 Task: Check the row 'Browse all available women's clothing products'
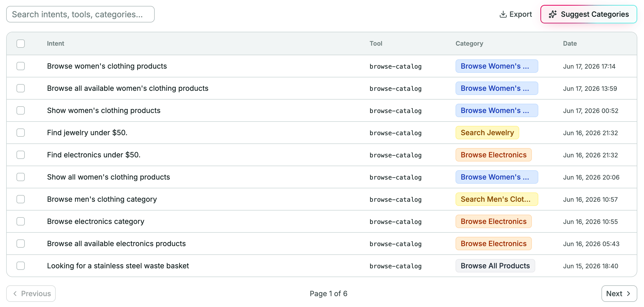[21, 88]
